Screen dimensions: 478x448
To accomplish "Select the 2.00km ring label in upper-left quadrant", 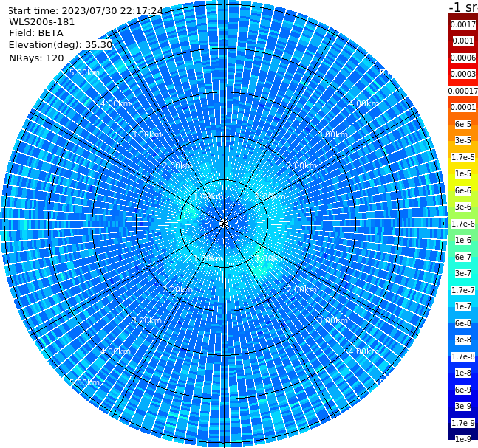I will pos(177,165).
